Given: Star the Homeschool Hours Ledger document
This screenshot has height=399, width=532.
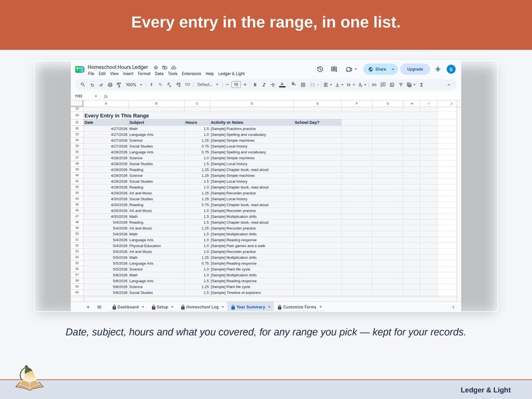Looking at the screenshot, I should [155, 68].
